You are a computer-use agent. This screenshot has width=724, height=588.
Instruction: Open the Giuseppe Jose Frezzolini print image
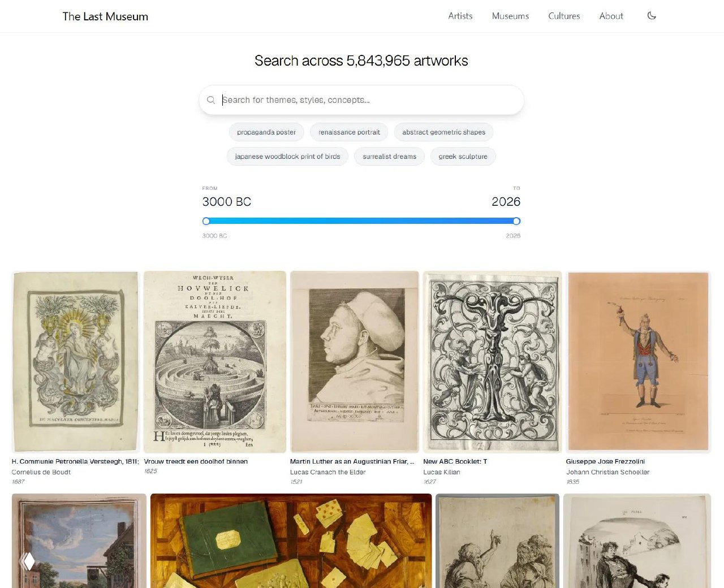pyautogui.click(x=639, y=362)
